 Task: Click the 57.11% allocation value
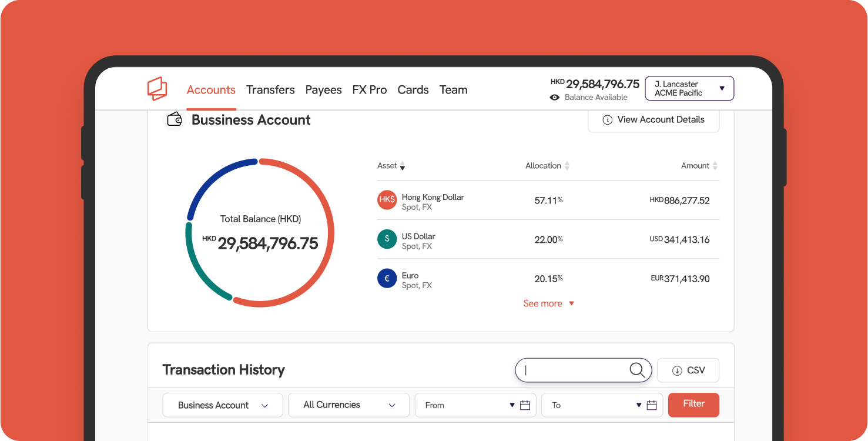(548, 201)
